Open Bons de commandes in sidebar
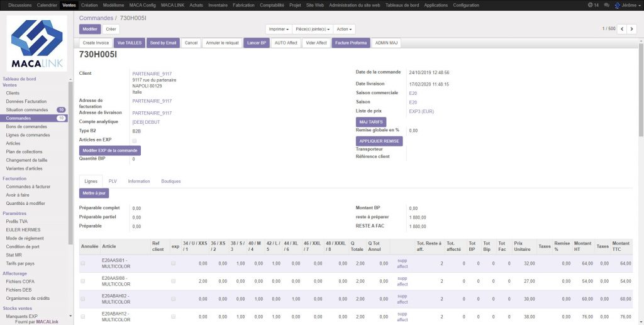 pos(26,126)
